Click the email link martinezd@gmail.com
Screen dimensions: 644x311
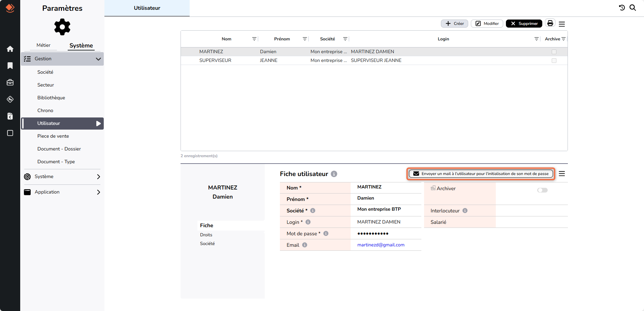coord(381,245)
